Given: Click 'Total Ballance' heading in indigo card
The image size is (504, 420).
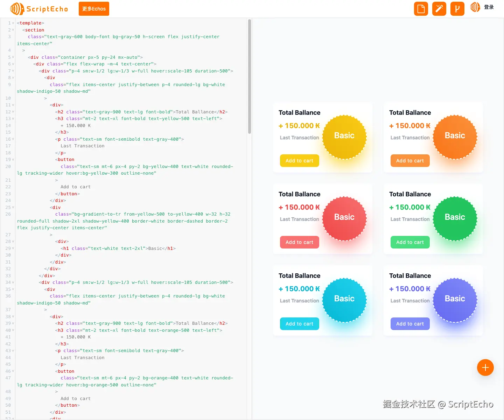Looking at the screenshot, I should pyautogui.click(x=410, y=276).
